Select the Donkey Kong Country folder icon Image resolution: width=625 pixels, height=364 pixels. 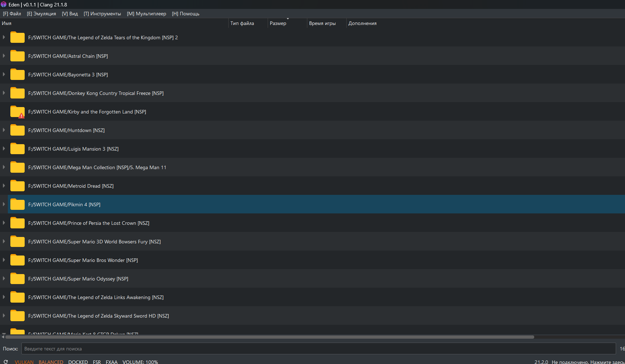pos(17,93)
